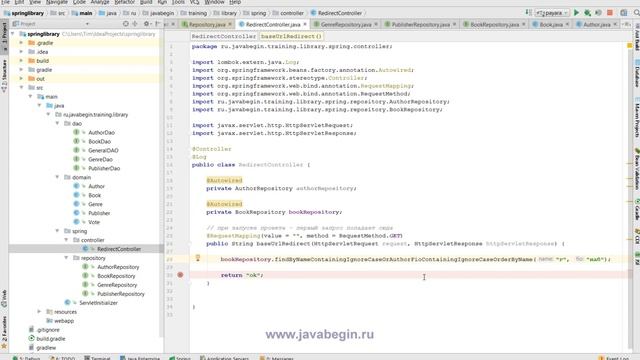
Task: Click the Make Project build icon
Action: (529, 13)
